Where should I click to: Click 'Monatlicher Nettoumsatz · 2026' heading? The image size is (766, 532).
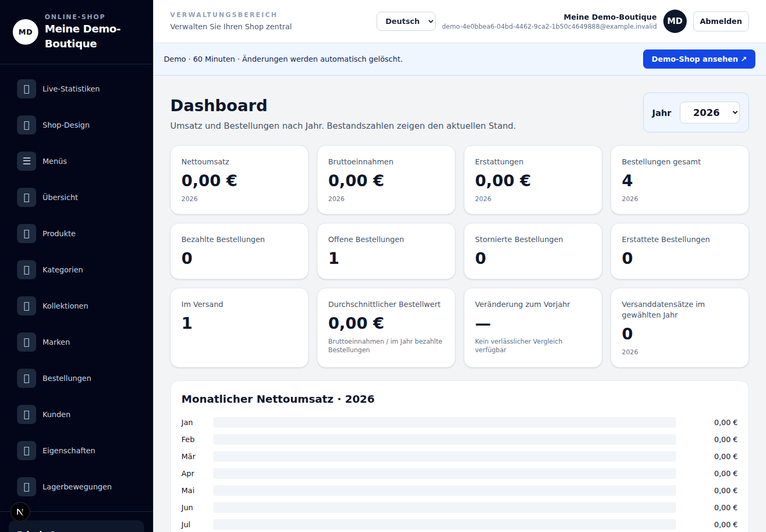click(278, 399)
